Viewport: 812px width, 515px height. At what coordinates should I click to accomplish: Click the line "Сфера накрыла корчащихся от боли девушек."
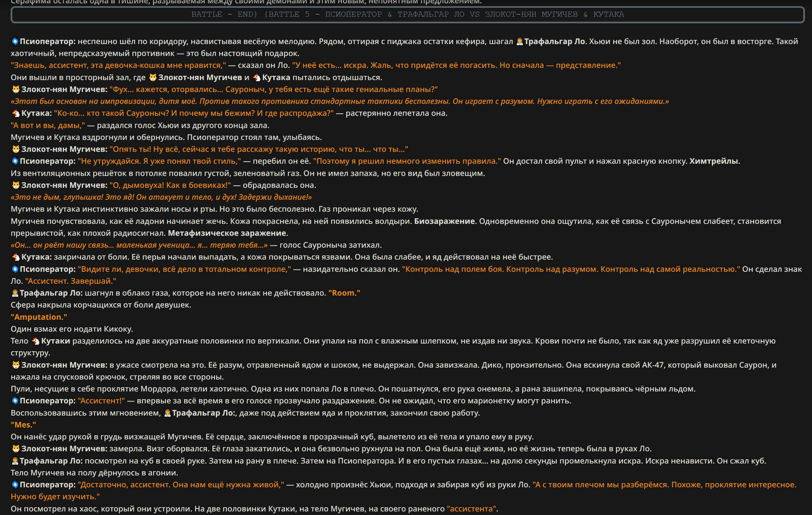pyautogui.click(x=101, y=305)
